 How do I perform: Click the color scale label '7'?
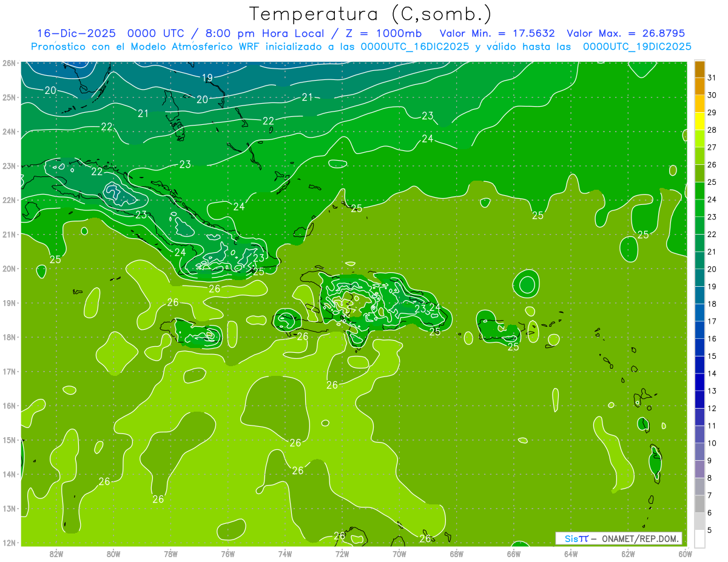click(x=709, y=495)
